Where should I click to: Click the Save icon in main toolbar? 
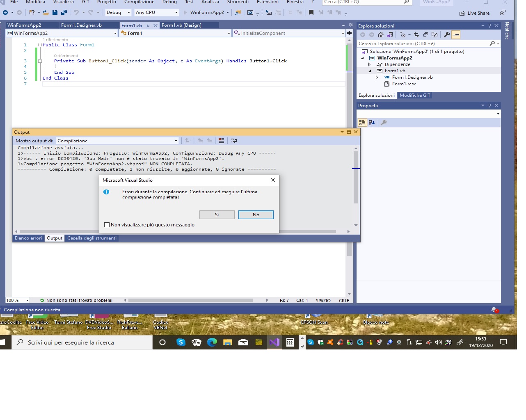coord(55,12)
